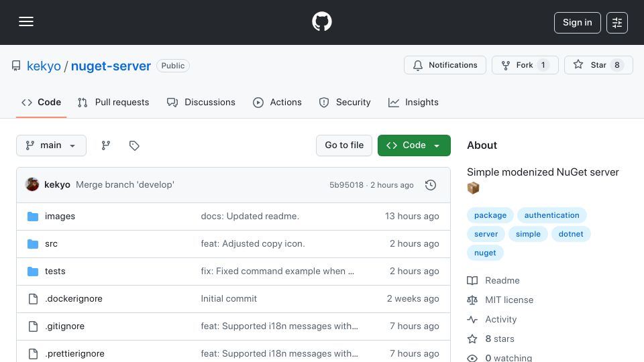Click the Go to file button
Viewport: 644px width, 362px height.
(344, 145)
